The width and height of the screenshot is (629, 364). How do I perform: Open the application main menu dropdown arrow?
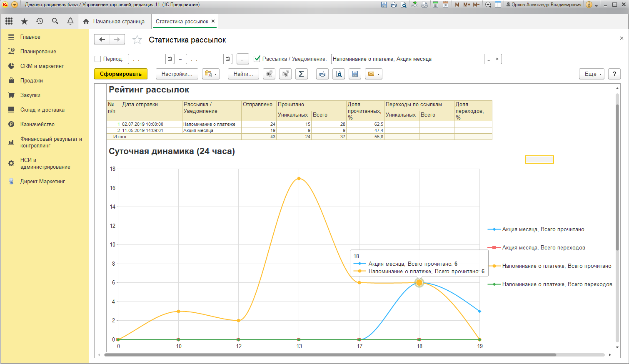point(15,5)
